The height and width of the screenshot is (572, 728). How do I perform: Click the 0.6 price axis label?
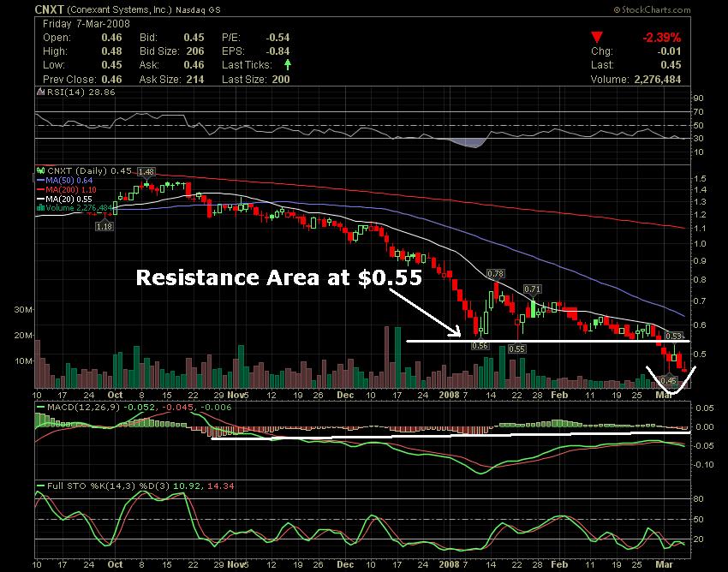(x=701, y=325)
